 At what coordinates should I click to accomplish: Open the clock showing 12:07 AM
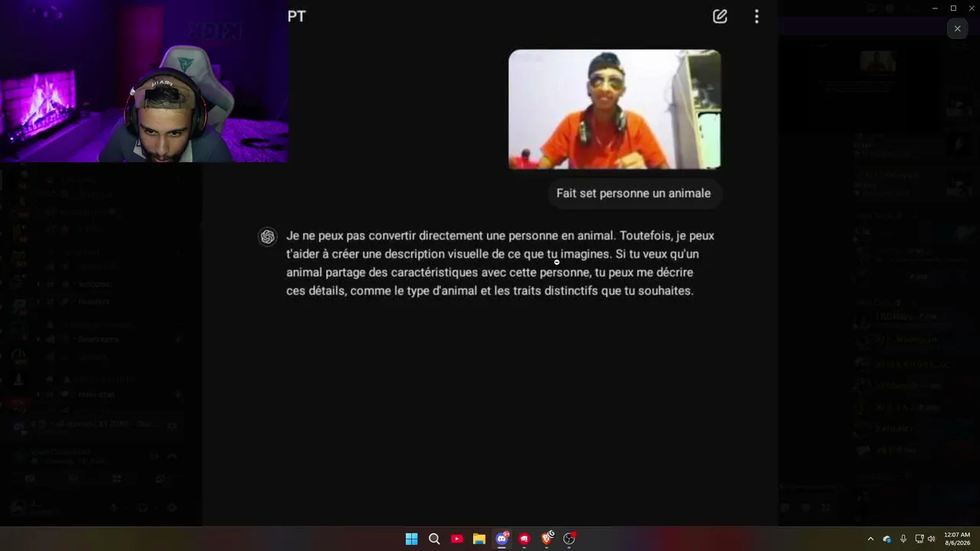coord(957,539)
